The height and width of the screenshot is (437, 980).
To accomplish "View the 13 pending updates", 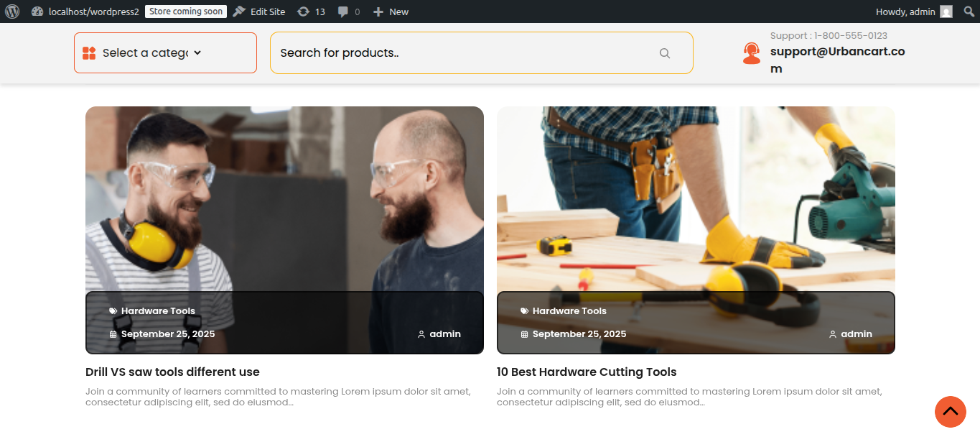I will [311, 11].
